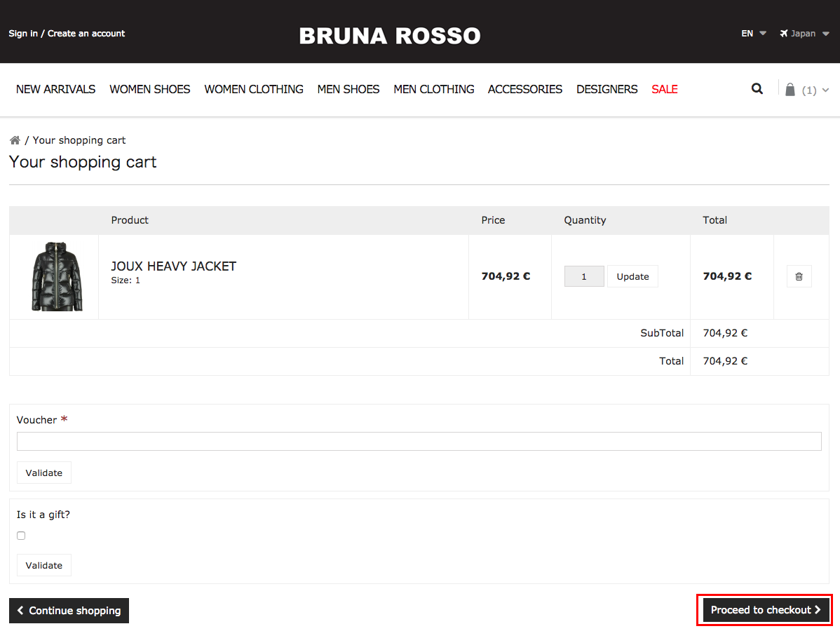Click the Your shopping cart breadcrumb text

coord(79,140)
